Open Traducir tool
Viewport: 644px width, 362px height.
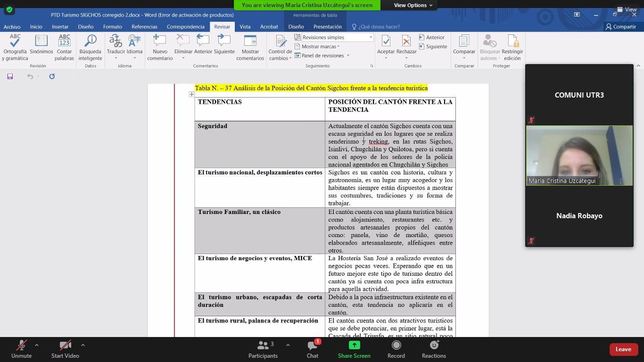click(116, 47)
